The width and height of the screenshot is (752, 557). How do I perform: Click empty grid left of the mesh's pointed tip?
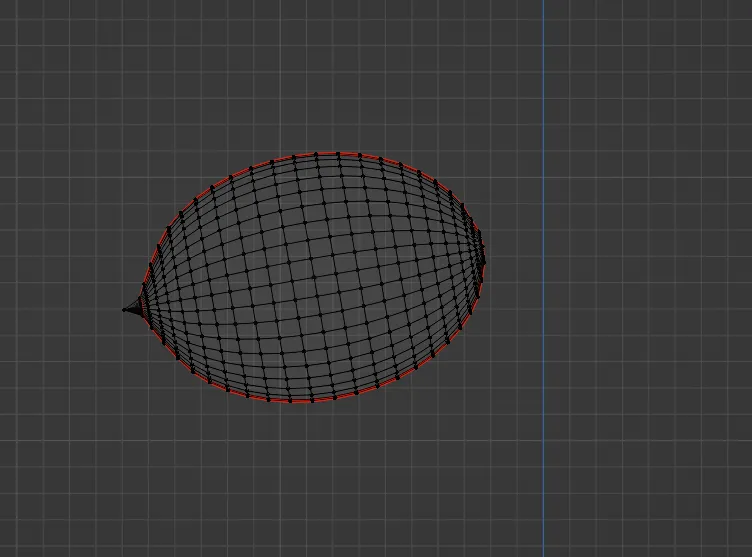(x=60, y=310)
